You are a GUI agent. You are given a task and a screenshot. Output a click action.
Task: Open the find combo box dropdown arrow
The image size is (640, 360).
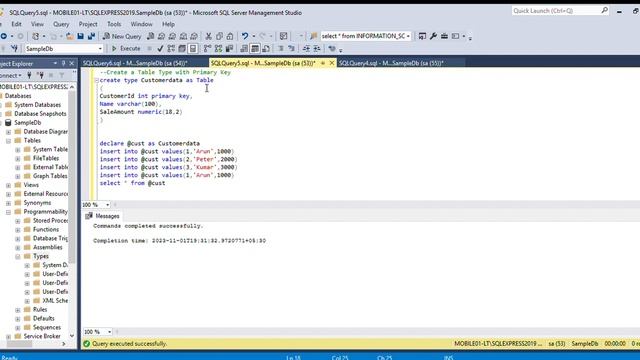point(408,36)
